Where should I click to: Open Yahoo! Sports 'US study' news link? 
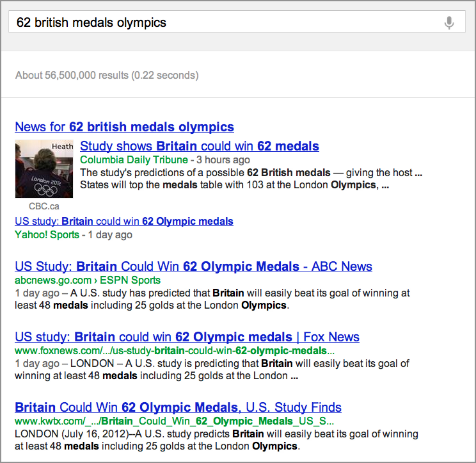pyautogui.click(x=124, y=221)
